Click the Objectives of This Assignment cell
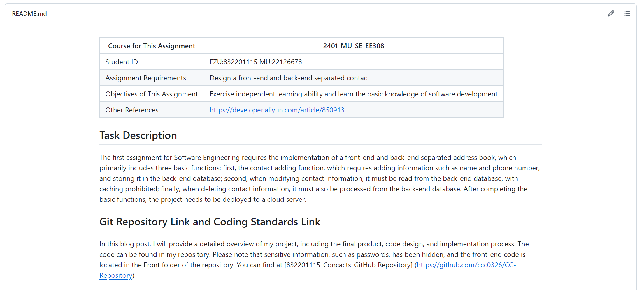This screenshot has width=644, height=290. tap(152, 94)
